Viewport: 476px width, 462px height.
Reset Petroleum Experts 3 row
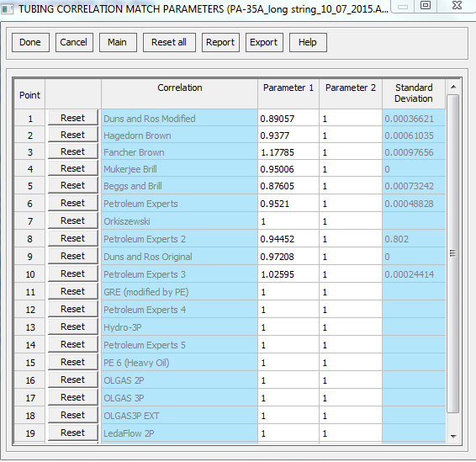coord(73,273)
